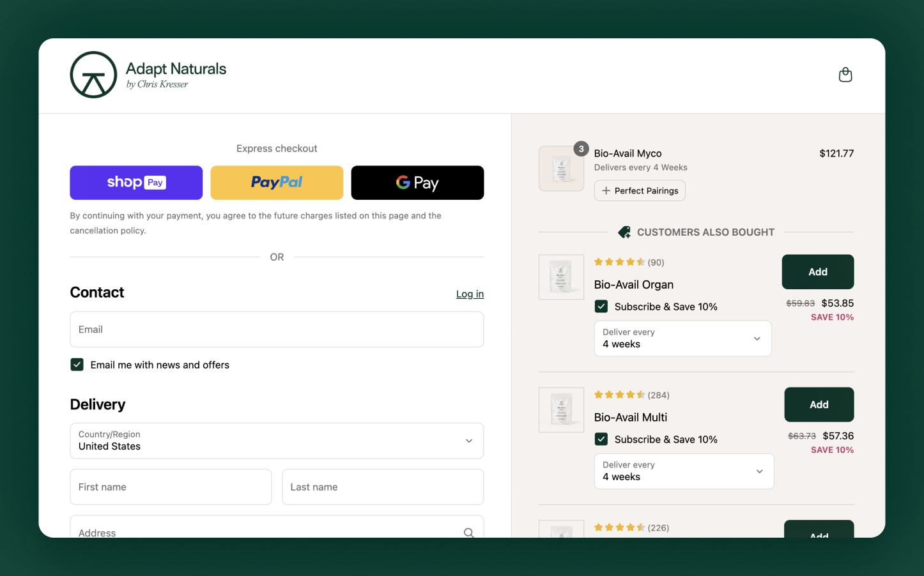Pay with Shop Pay
Screen dimensions: 924x576
(x=136, y=183)
